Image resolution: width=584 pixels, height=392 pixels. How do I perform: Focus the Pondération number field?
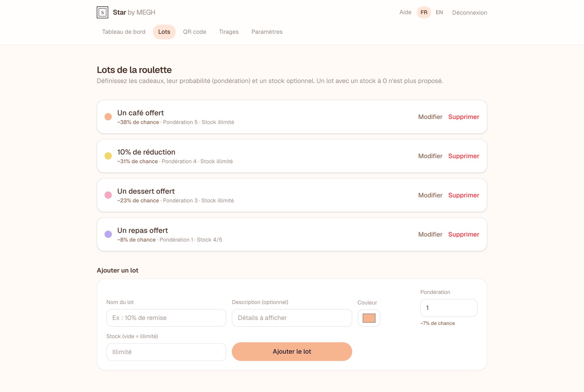click(449, 308)
